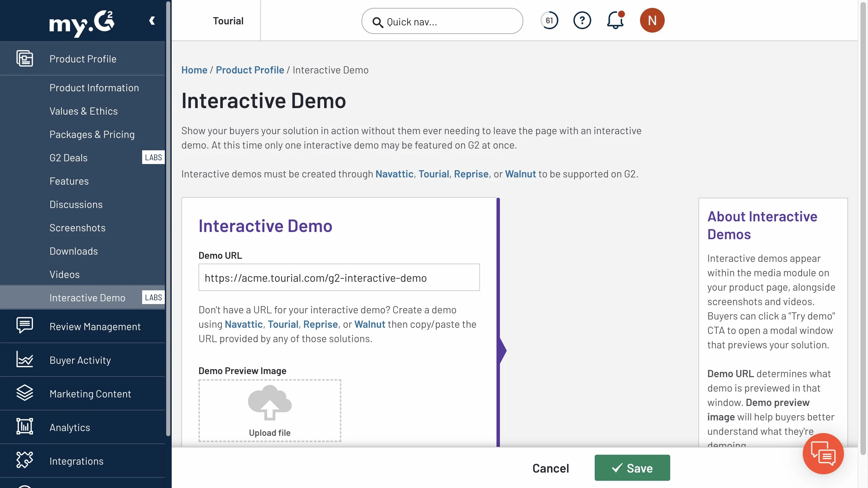Open Product Information in sidebar
Viewport: 868px width, 488px height.
(94, 88)
